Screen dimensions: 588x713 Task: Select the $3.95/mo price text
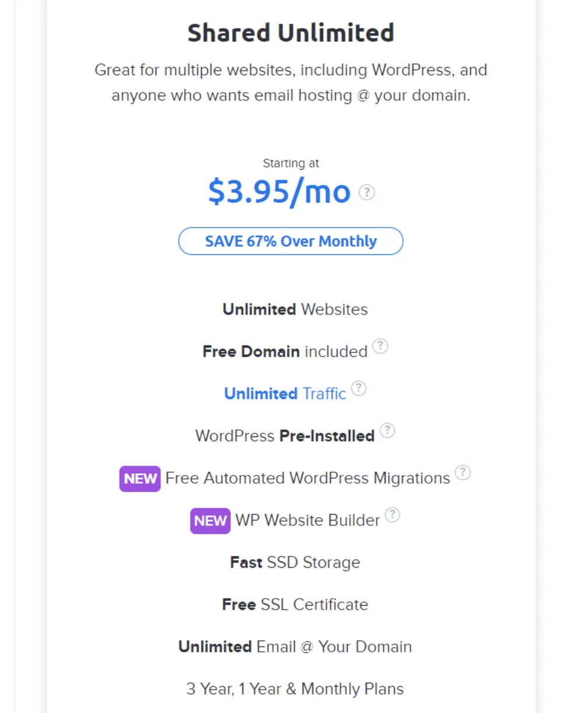279,192
